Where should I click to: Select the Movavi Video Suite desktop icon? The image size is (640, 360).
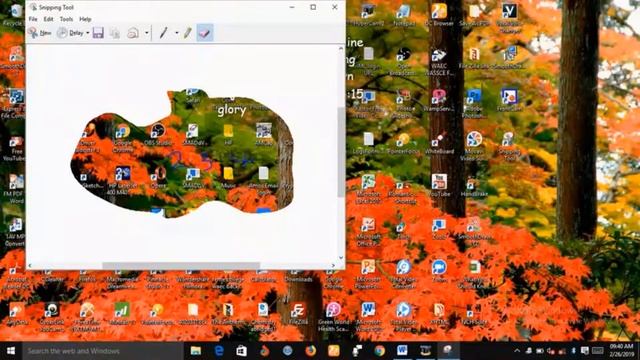coord(474,146)
